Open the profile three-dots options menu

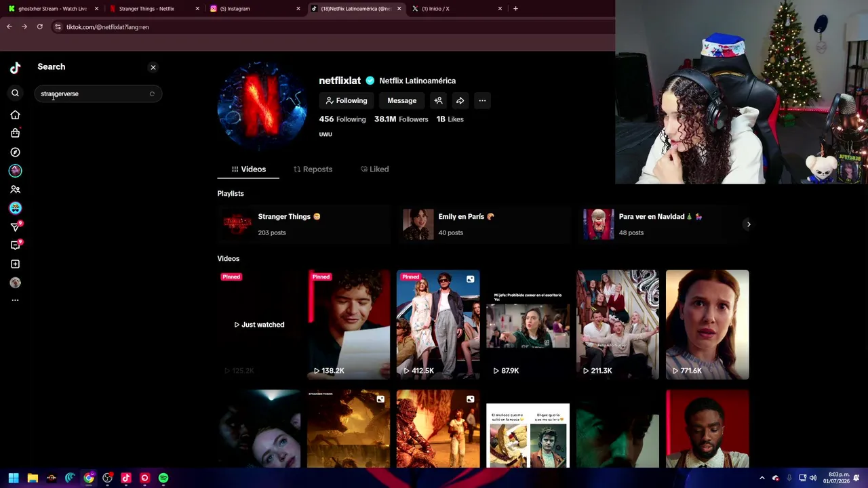(482, 100)
